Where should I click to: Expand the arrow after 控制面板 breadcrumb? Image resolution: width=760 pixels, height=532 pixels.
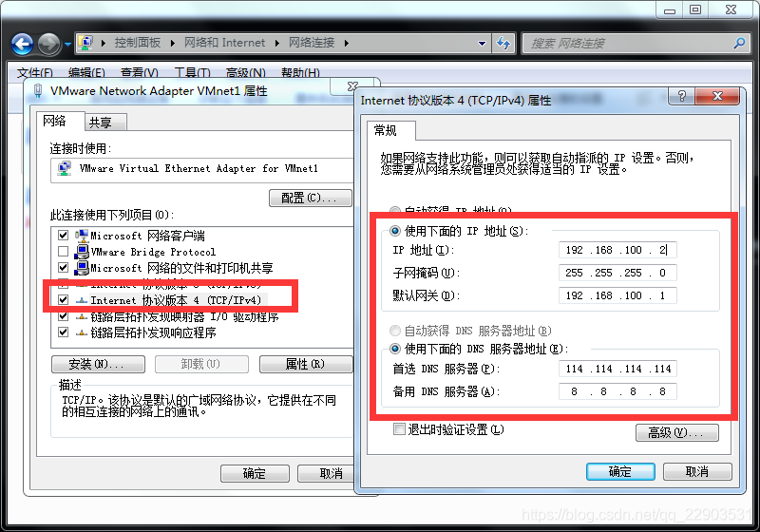coord(173,43)
